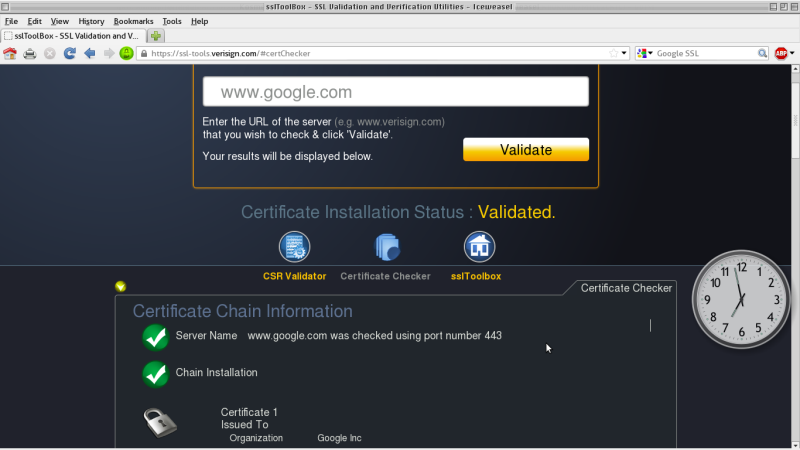The width and height of the screenshot is (800, 450).
Task: Click the 'Validated.' status text
Action: pos(516,212)
